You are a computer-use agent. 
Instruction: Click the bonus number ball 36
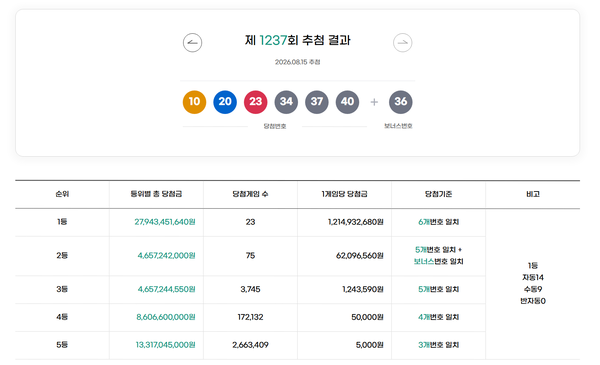tap(401, 102)
